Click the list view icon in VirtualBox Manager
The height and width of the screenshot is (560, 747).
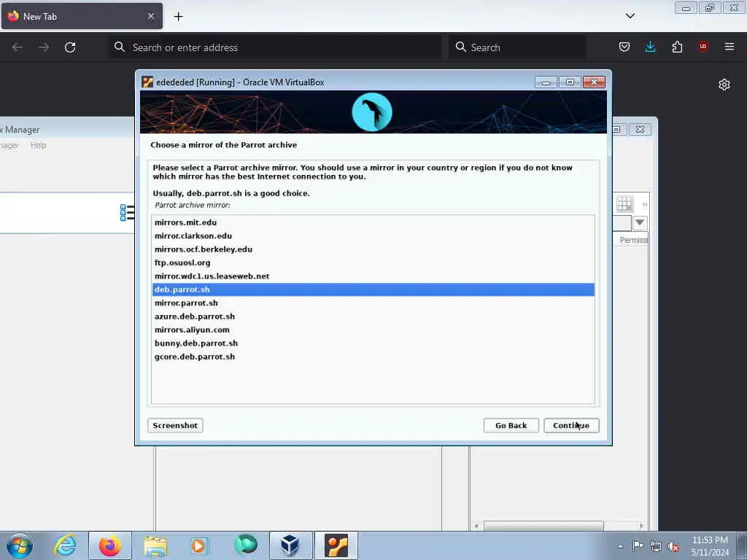[127, 212]
